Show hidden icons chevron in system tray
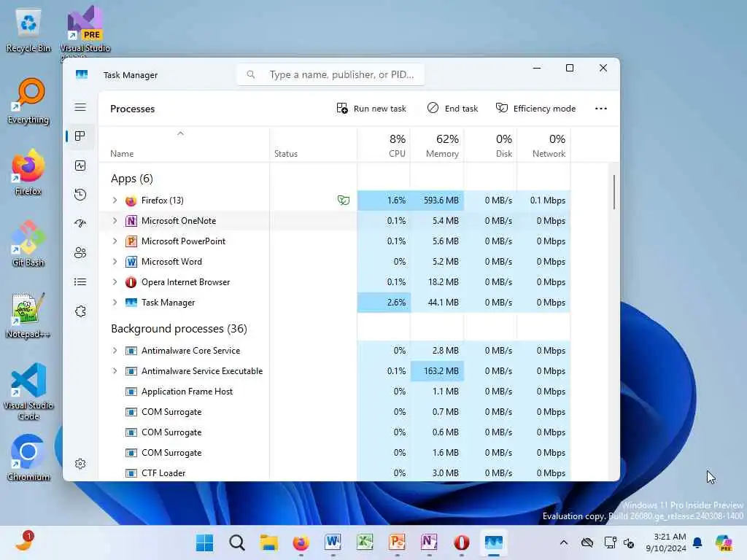The image size is (747, 560). (x=564, y=542)
